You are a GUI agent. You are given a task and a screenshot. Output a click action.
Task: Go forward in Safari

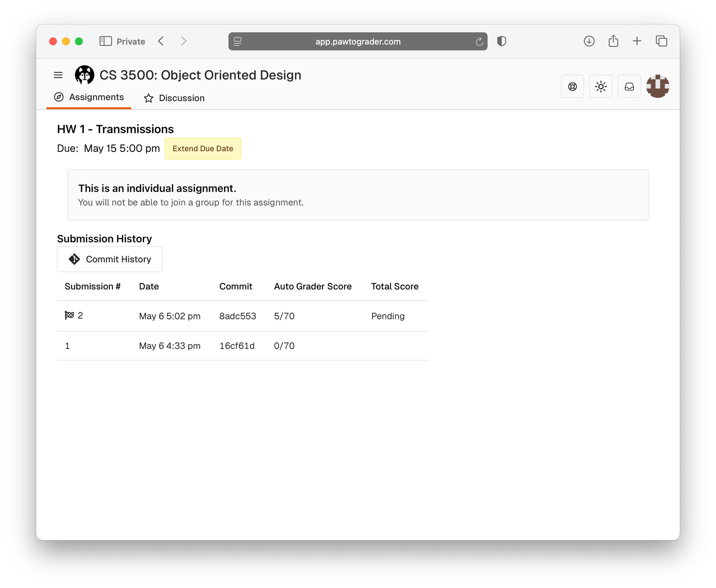pyautogui.click(x=183, y=41)
